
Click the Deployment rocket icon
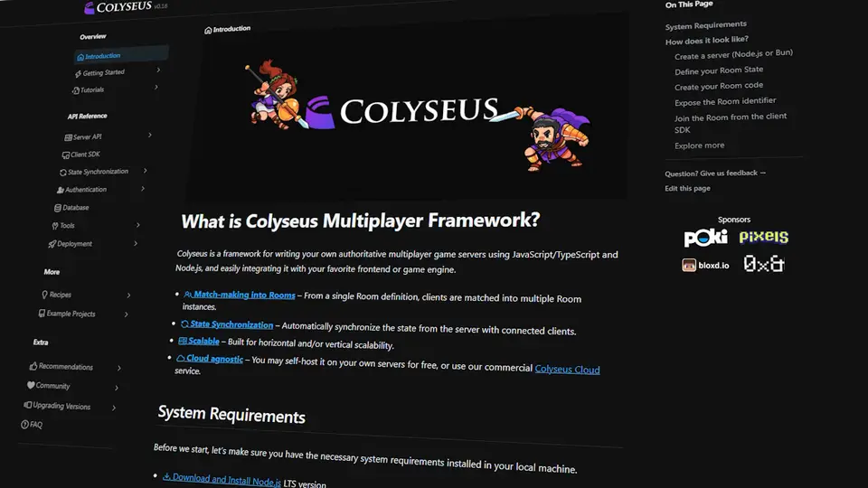52,244
